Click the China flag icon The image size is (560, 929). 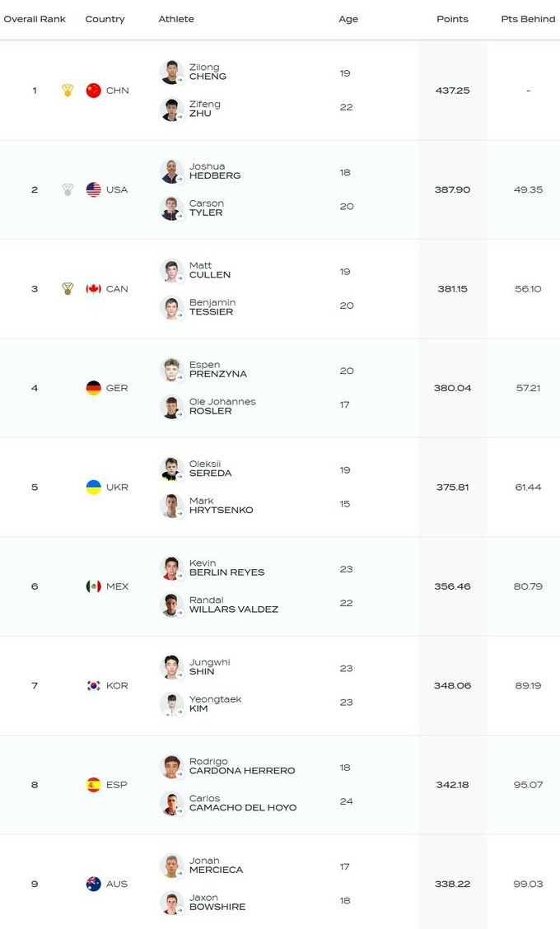(94, 91)
